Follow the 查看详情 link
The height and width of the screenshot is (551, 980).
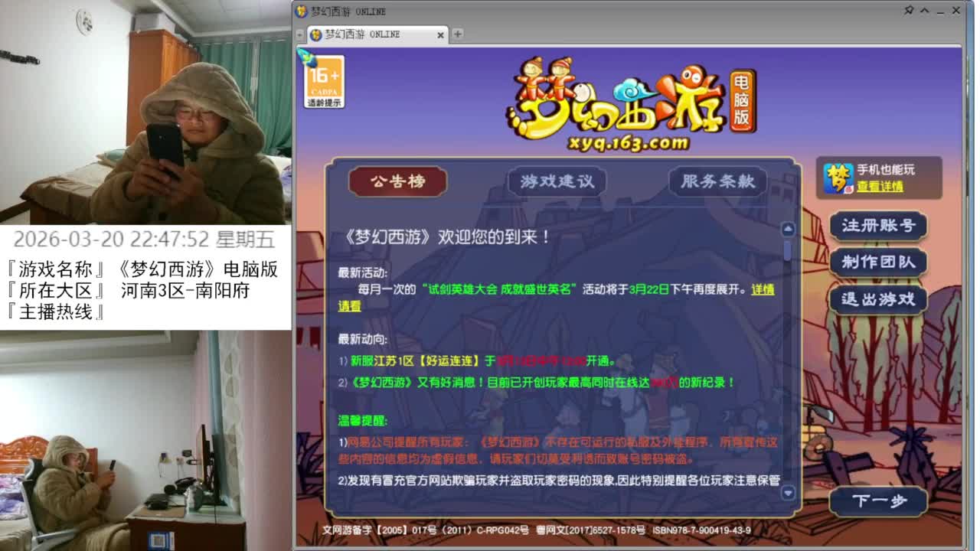[880, 186]
